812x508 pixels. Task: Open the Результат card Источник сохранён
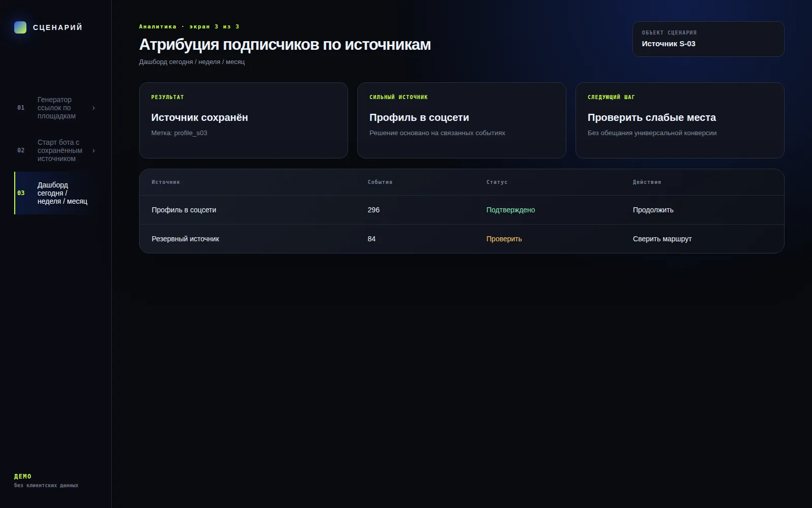(243, 120)
